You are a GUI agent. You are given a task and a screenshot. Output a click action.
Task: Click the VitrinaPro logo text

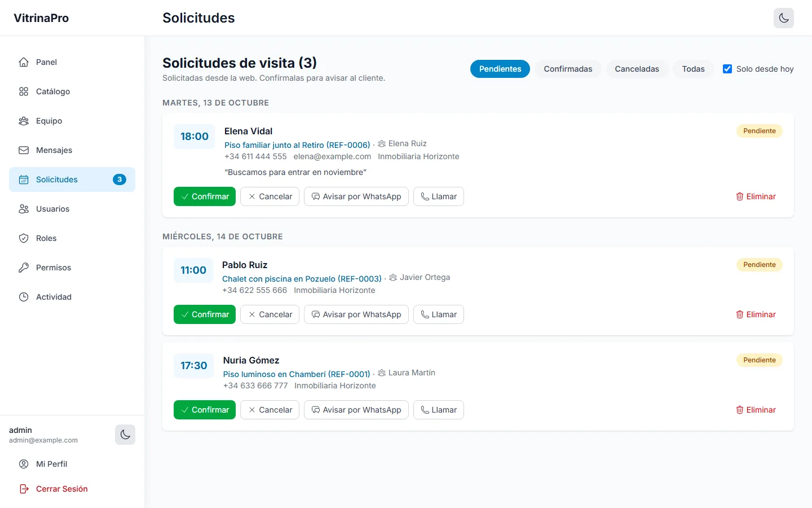pos(41,18)
